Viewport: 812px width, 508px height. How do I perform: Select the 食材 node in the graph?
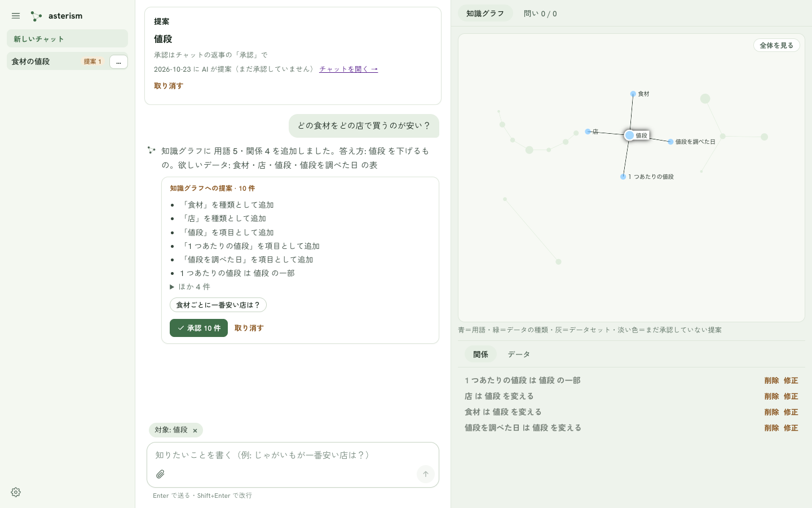click(x=633, y=94)
